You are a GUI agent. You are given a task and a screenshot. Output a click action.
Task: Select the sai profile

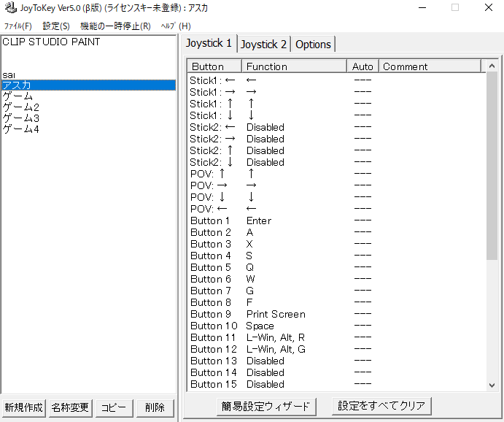pyautogui.click(x=89, y=74)
